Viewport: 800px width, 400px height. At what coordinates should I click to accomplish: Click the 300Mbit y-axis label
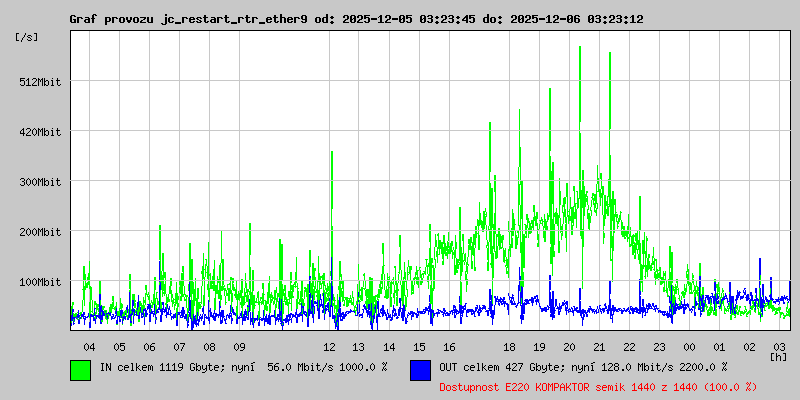(41, 182)
